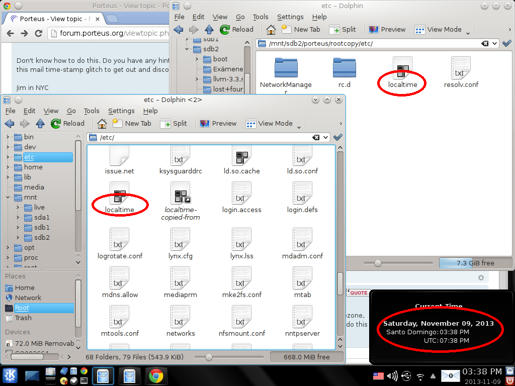The height and width of the screenshot is (386, 515).
Task: Collapse mnt folder in tree
Action: (8, 197)
